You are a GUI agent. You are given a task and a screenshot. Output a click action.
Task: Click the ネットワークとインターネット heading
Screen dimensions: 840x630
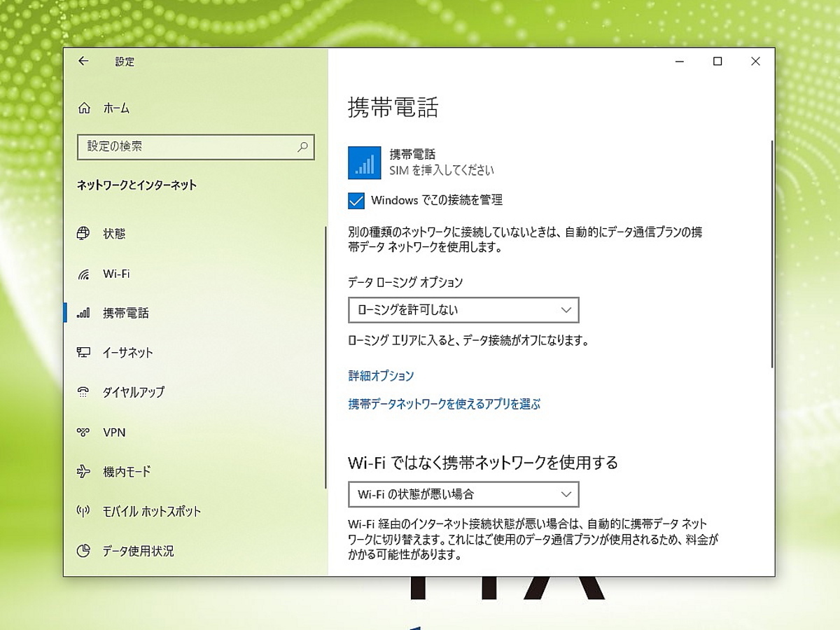136,185
